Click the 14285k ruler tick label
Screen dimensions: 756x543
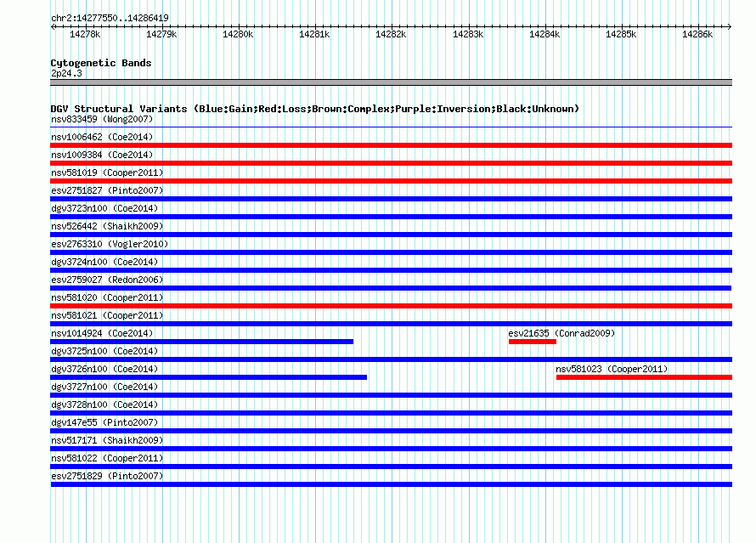pyautogui.click(x=621, y=34)
